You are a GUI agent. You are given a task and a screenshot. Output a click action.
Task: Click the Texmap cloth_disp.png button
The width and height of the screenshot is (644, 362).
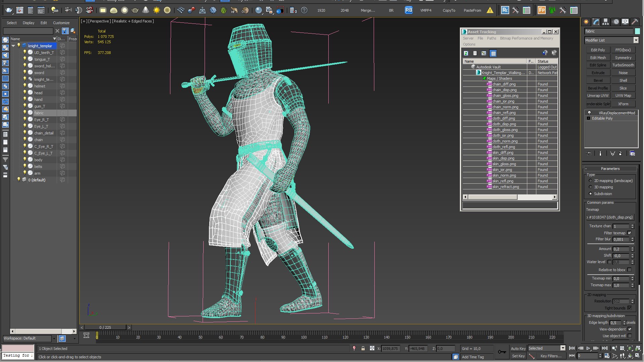(x=610, y=217)
